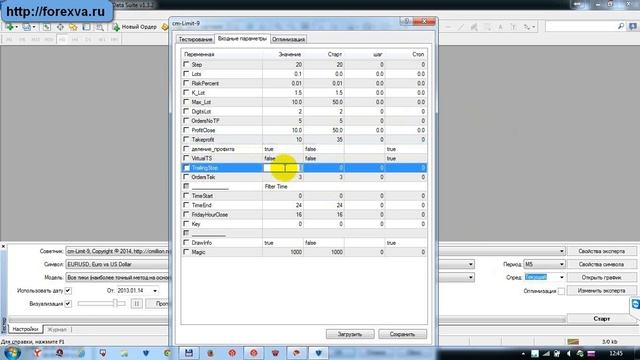Click the crosshair navigator toolbar icon

point(60,27)
